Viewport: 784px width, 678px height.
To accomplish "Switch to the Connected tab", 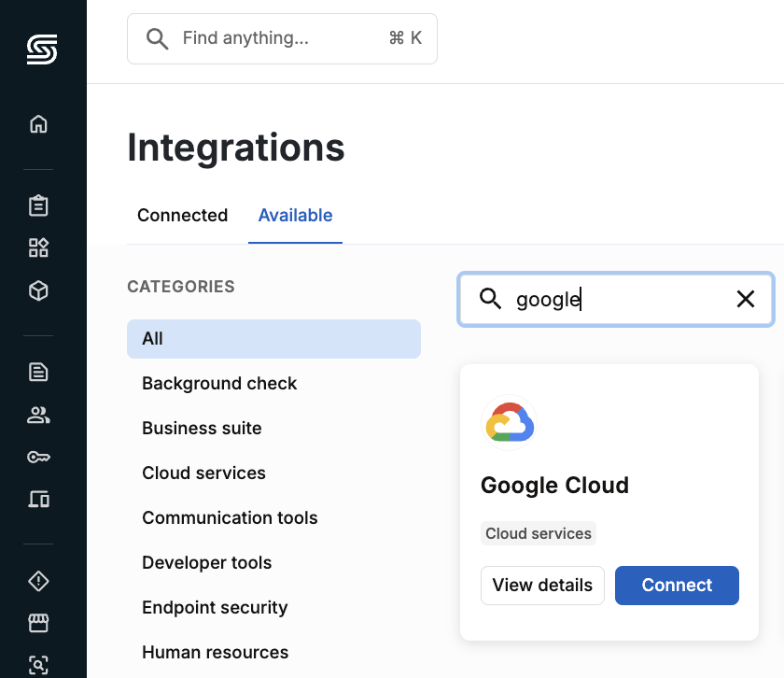I will click(x=183, y=215).
